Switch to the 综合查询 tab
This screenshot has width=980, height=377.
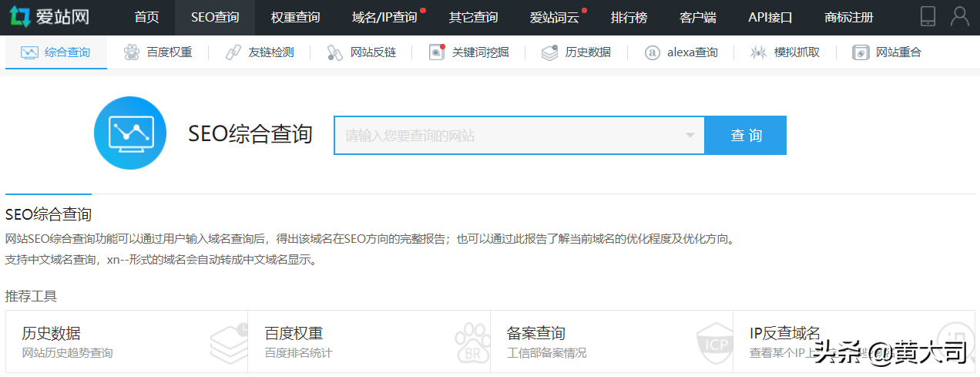[x=56, y=52]
